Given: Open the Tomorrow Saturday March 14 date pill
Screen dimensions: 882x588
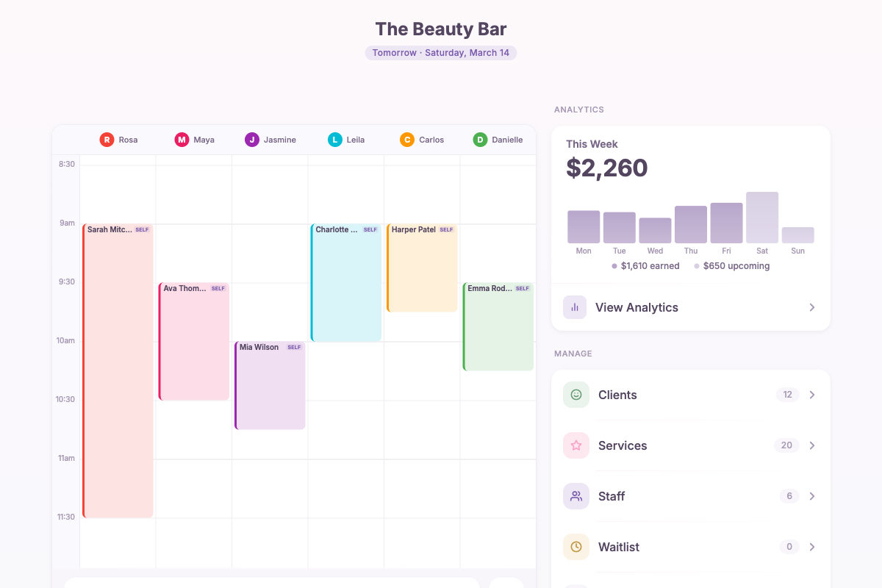Looking at the screenshot, I should (440, 52).
